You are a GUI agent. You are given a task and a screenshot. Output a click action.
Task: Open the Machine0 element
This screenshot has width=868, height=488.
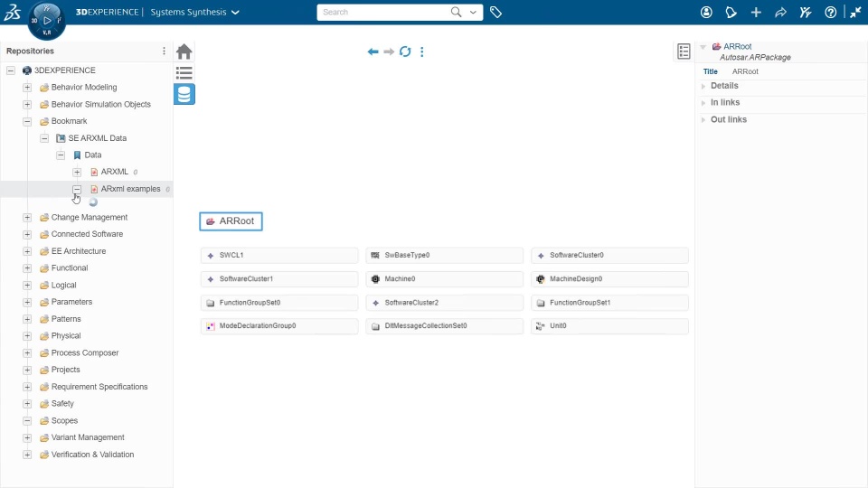coord(444,279)
